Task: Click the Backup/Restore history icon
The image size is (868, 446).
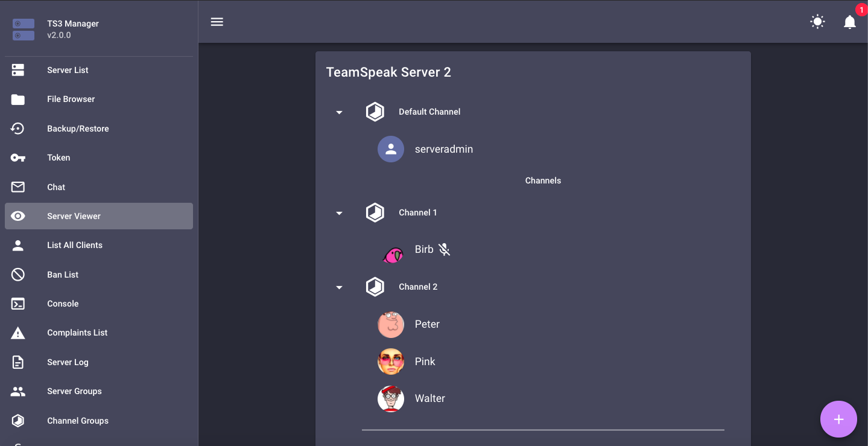Action: 18,129
